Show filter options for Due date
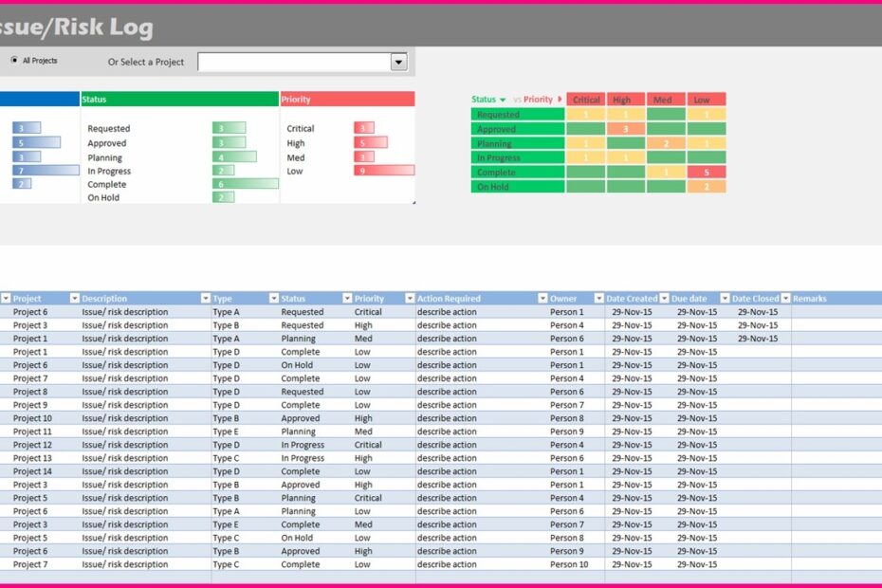Screen dimensions: 882x588 tap(725, 299)
